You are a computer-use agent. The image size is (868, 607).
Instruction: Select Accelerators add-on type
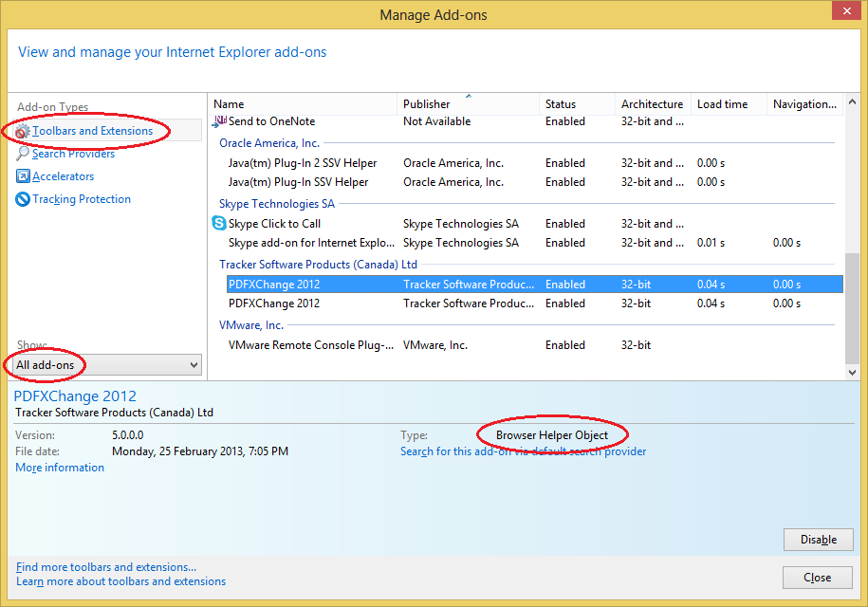(64, 176)
